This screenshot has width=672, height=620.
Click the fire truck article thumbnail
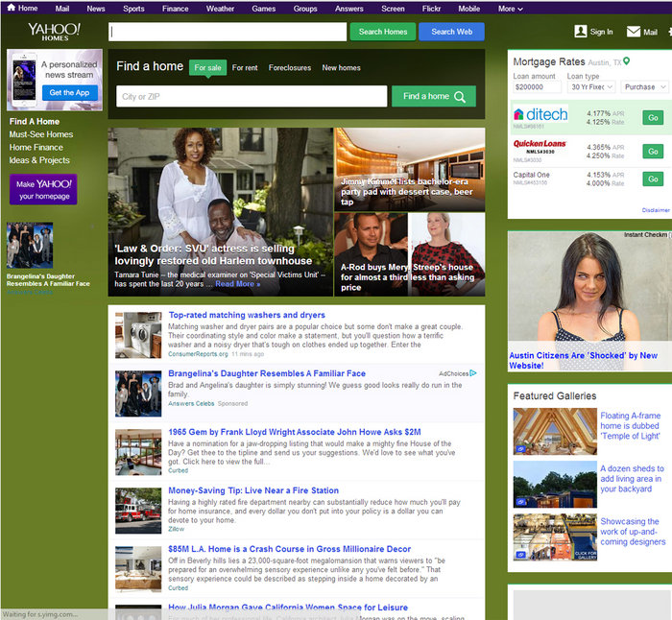click(138, 511)
